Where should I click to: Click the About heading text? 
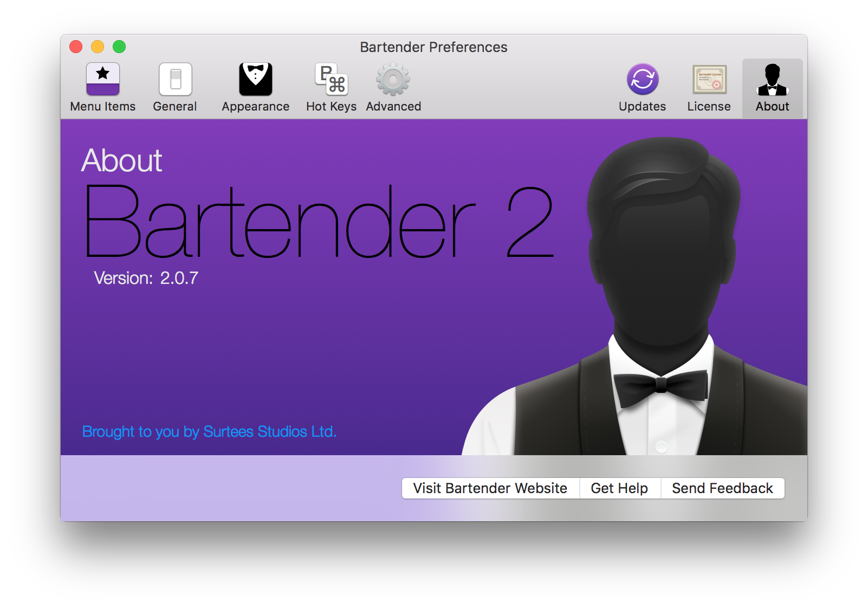[122, 160]
